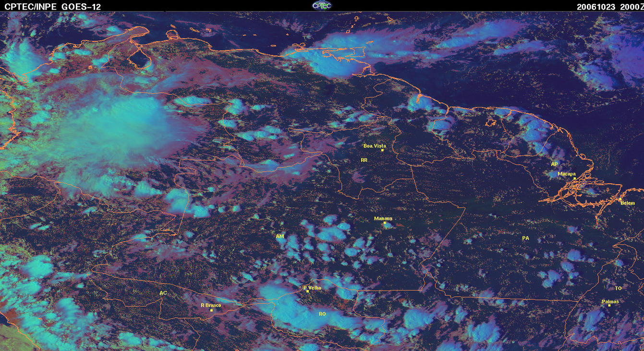The height and width of the screenshot is (351, 644).
Task: Click the CPTEC/INPE GOES-12 header text
Action: pyautogui.click(x=53, y=6)
